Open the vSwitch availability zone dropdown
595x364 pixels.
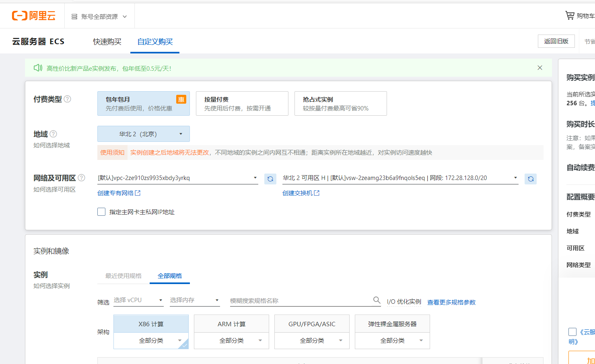(x=400, y=178)
